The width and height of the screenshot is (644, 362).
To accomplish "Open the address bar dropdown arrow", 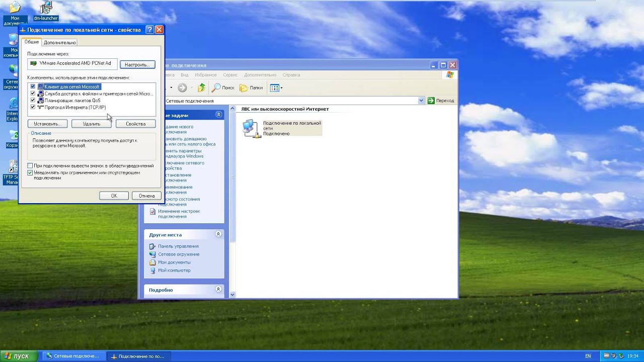I will [421, 101].
